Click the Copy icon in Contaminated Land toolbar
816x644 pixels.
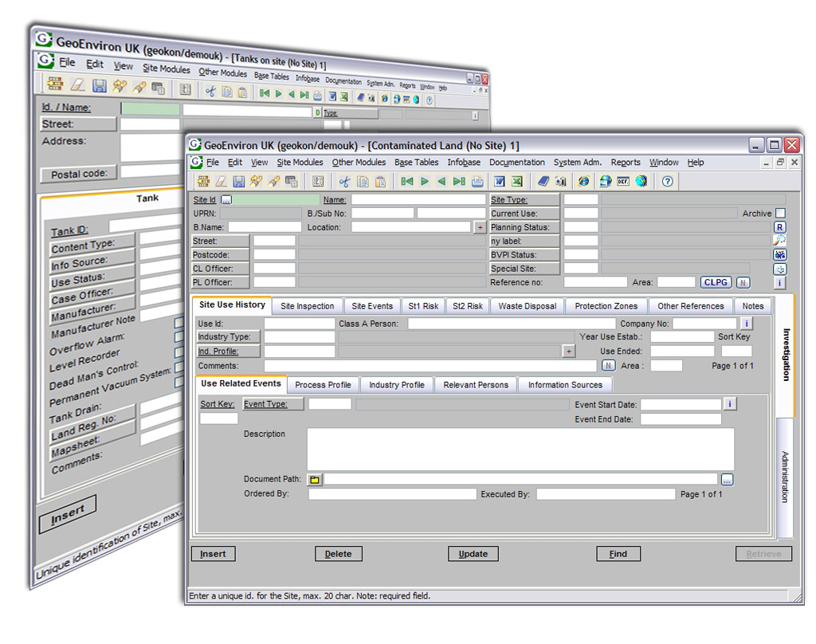tap(363, 181)
